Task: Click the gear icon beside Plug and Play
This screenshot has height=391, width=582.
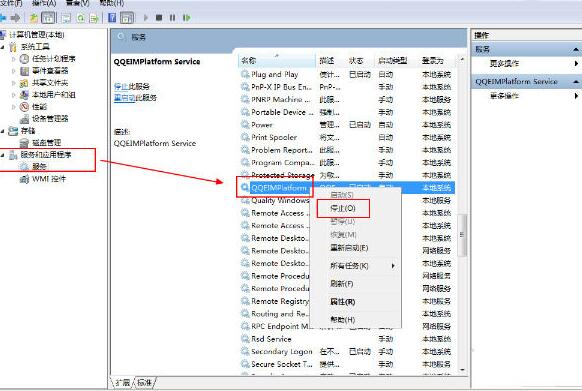Action: 245,74
